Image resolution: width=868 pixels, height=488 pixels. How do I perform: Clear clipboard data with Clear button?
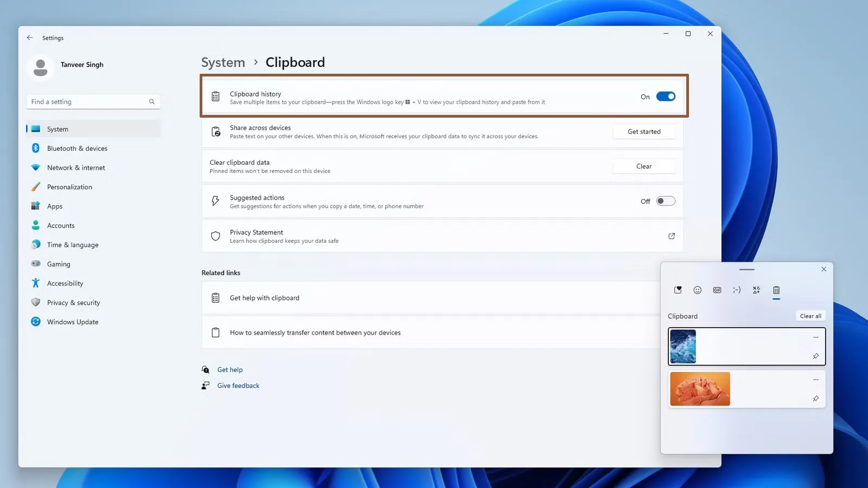(x=644, y=166)
